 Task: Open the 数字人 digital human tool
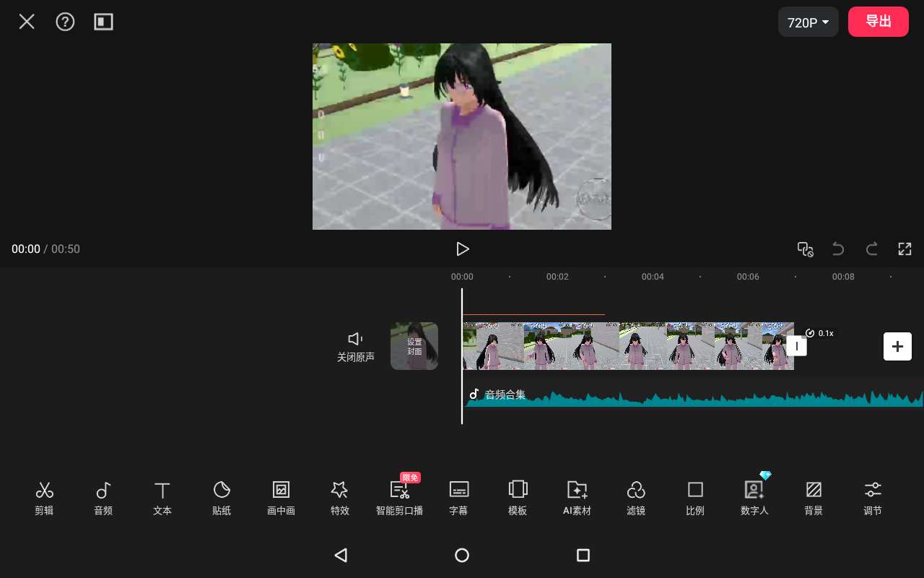(754, 498)
